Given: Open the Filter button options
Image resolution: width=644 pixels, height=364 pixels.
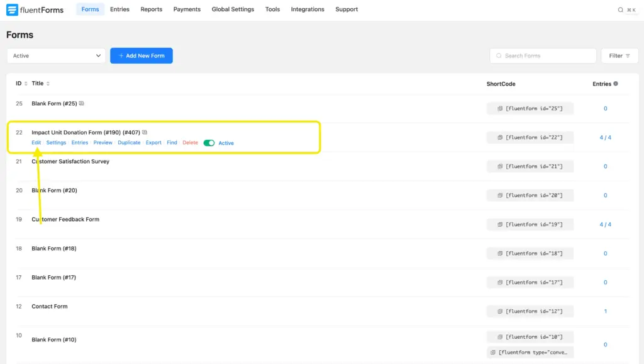Looking at the screenshot, I should coord(619,56).
